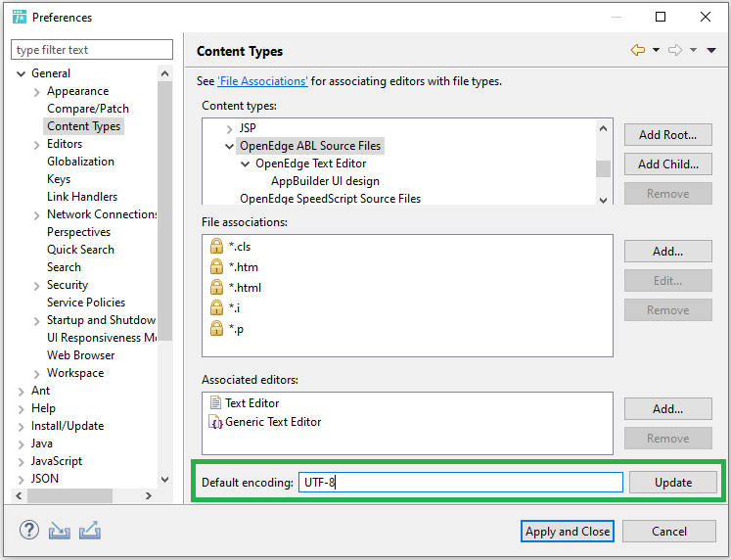Expand the JSP content type

pyautogui.click(x=230, y=128)
